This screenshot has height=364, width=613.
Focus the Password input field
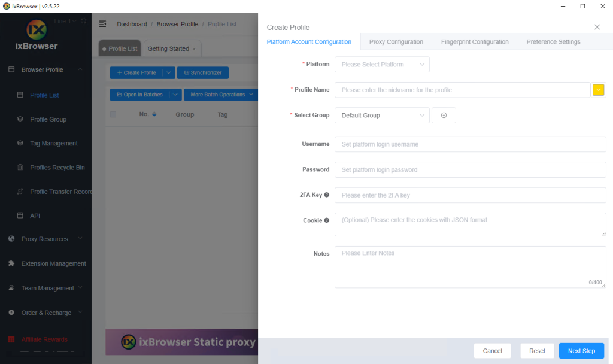click(471, 169)
